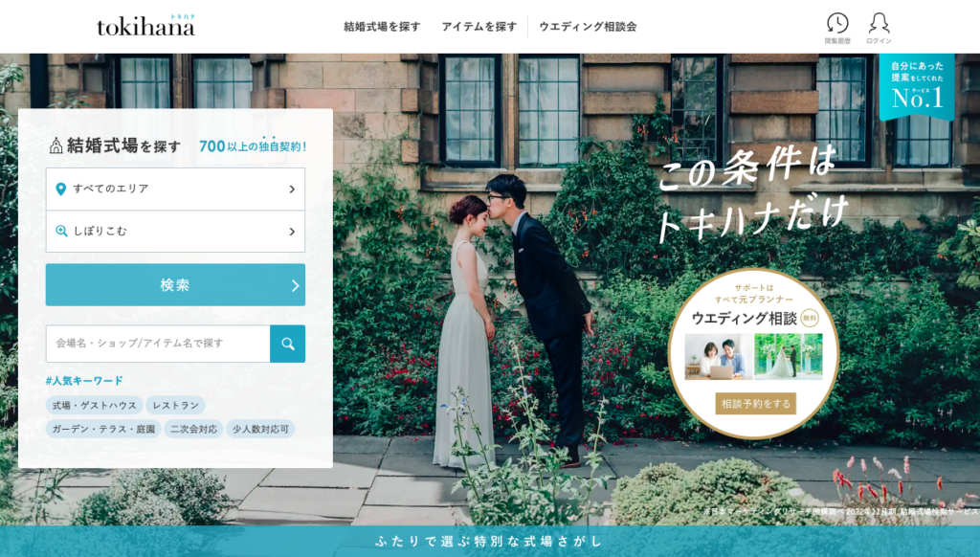Open 結婚式場を探す menu item
The width and height of the screenshot is (980, 557).
(382, 27)
